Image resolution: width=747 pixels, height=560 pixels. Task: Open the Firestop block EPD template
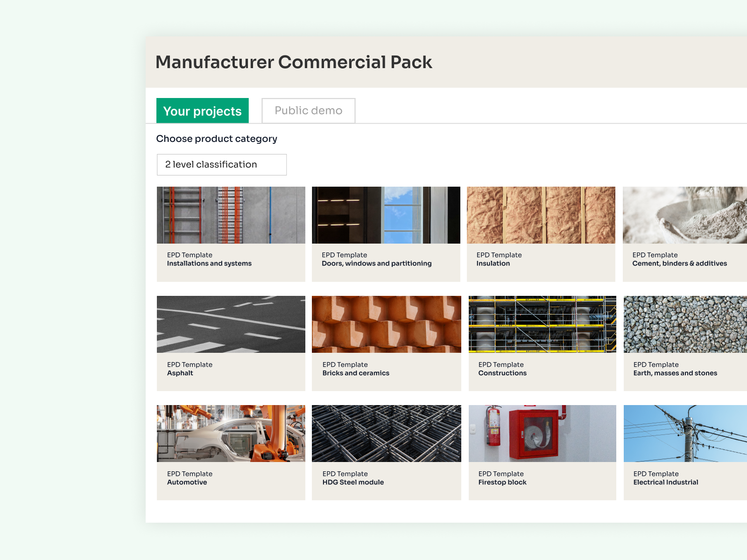tap(542, 452)
